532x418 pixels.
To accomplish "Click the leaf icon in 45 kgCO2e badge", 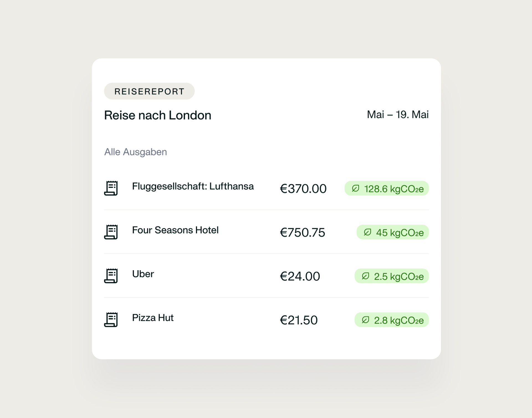I will pyautogui.click(x=367, y=232).
